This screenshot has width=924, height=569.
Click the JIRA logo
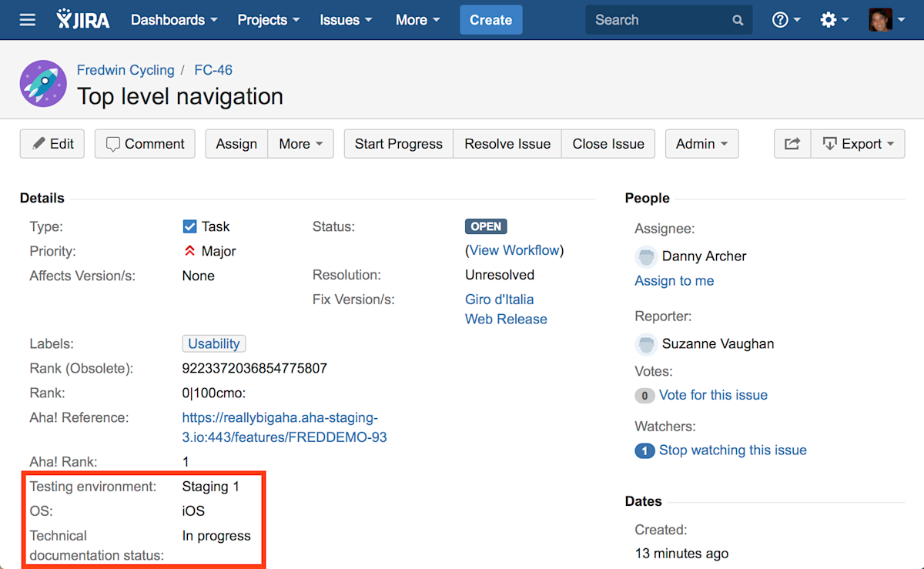[x=83, y=20]
